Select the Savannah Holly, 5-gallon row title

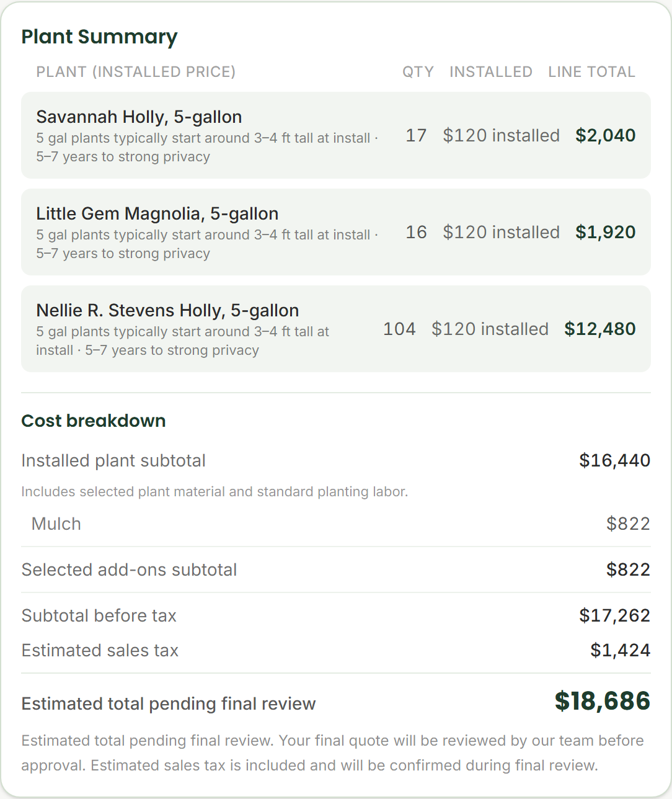[139, 117]
